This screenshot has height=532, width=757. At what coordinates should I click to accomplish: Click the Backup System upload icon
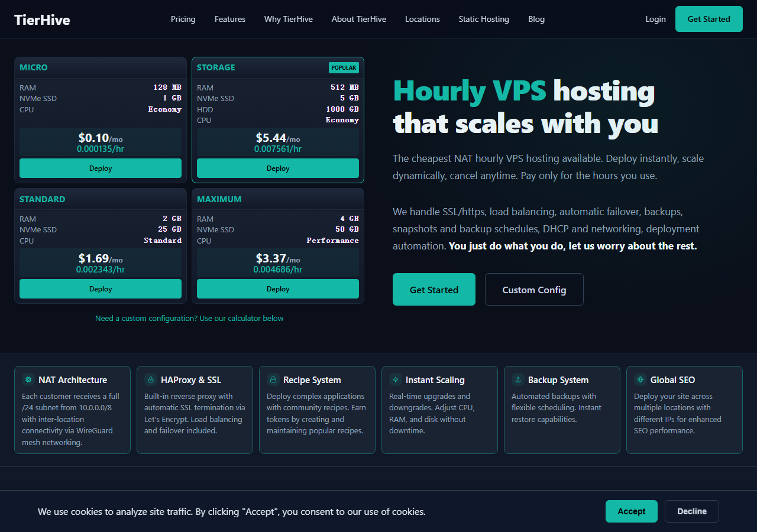[517, 379]
